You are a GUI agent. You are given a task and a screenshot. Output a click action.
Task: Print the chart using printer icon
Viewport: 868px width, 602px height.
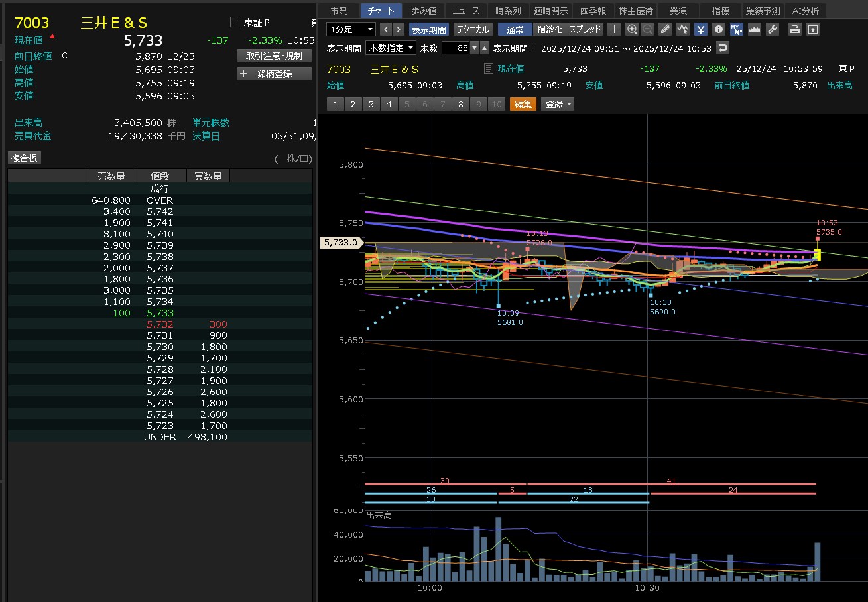pos(794,29)
